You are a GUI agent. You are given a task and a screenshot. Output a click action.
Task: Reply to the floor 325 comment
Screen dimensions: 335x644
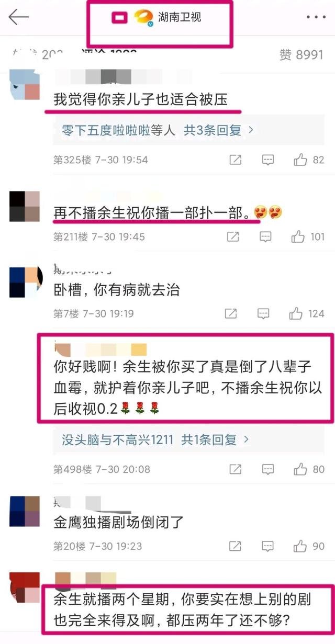(x=268, y=160)
